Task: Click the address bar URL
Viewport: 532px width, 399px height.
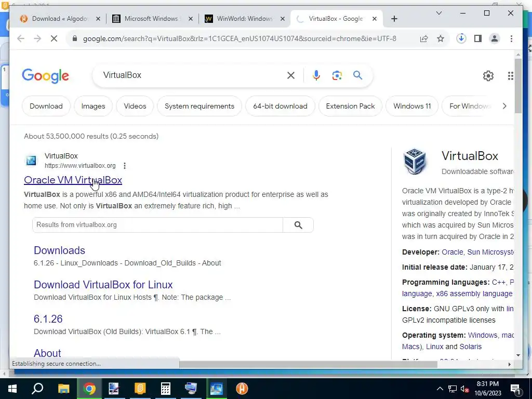Action: pyautogui.click(x=240, y=38)
